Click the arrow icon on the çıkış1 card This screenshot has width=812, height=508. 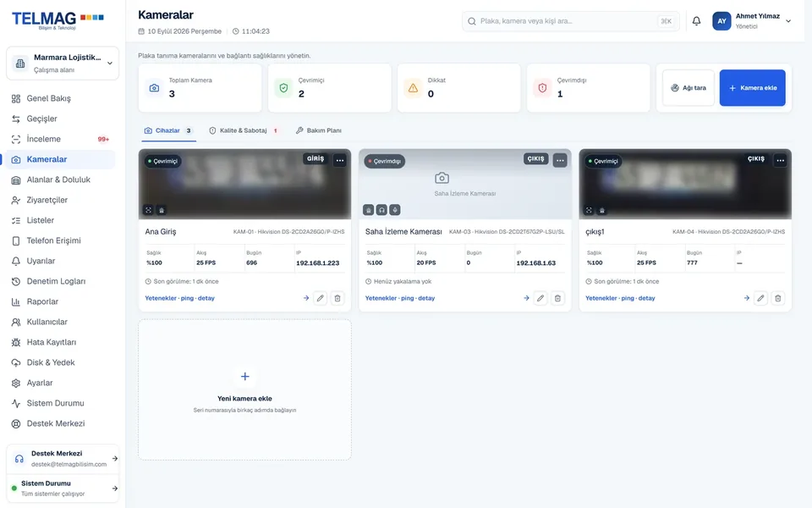747,298
